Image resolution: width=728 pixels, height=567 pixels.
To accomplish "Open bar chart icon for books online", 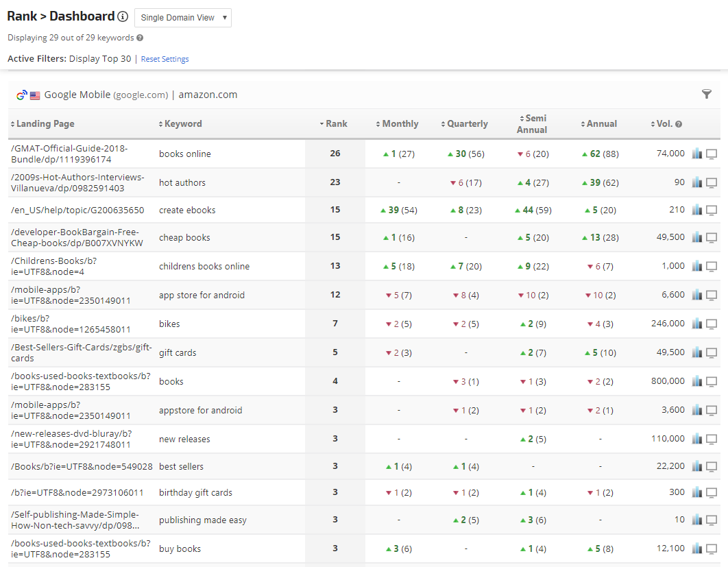I will tap(697, 154).
